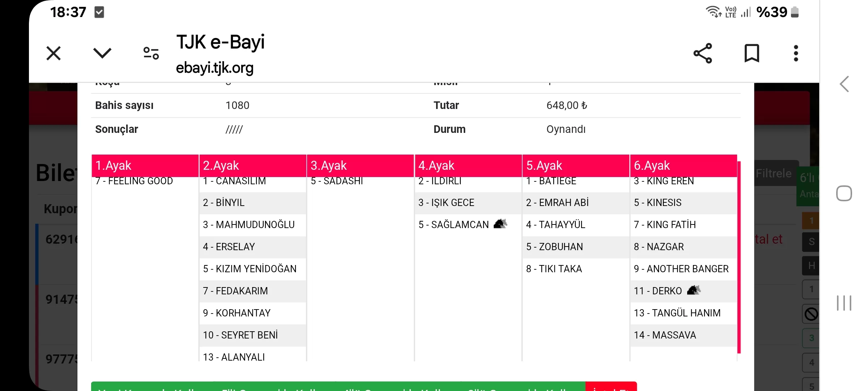Click the pink scrollbar beside 6.Ayak
868x391 pixels.
tap(739, 257)
